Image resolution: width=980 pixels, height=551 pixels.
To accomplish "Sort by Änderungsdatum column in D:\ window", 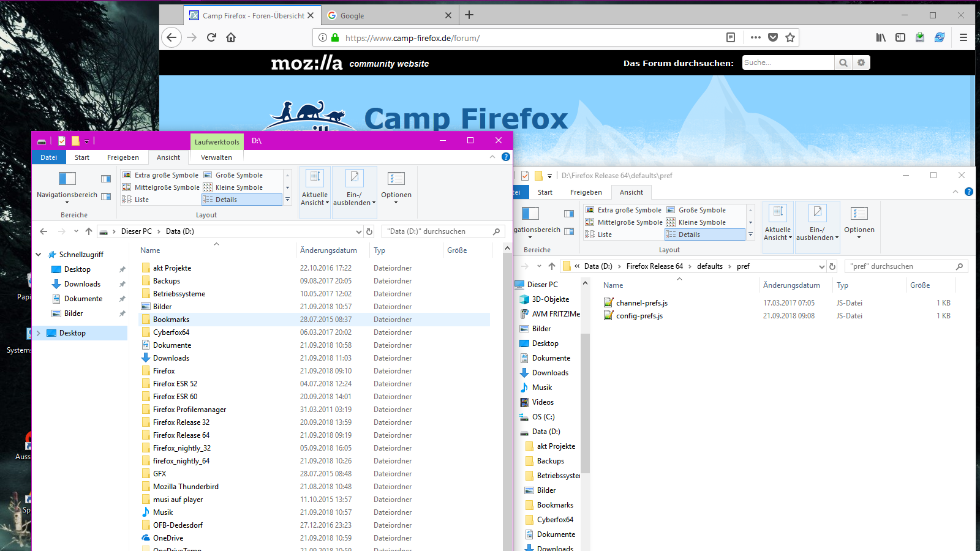I will click(x=333, y=250).
